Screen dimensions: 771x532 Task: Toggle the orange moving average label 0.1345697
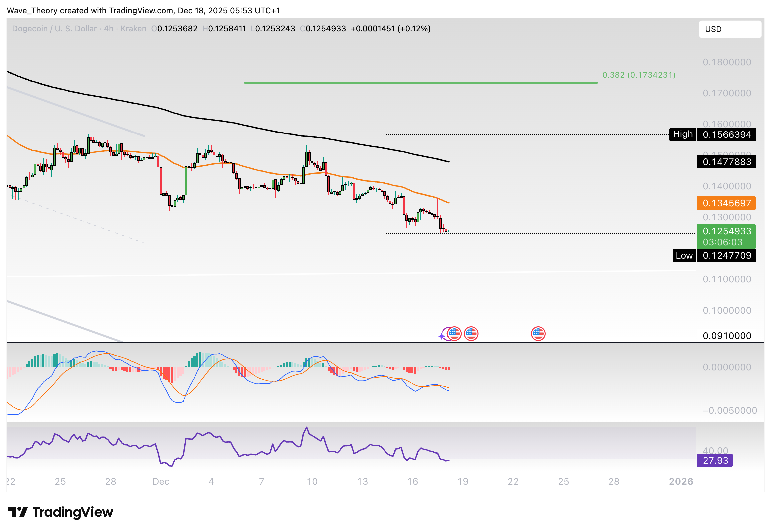(x=726, y=203)
